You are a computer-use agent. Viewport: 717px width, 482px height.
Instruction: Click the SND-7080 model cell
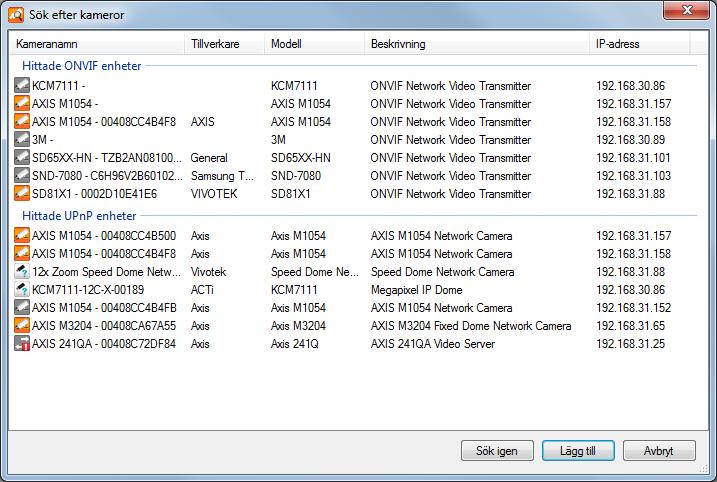pos(296,176)
